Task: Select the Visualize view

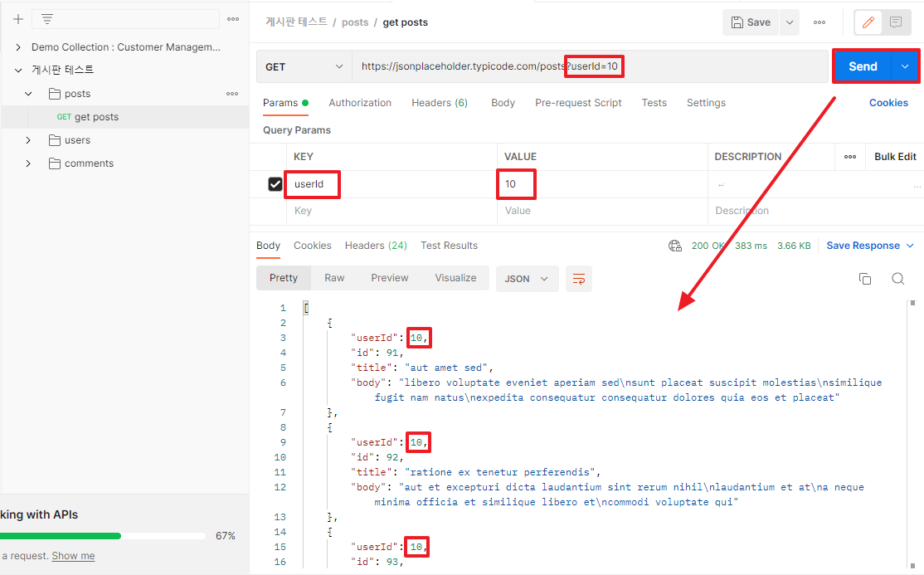Action: [x=455, y=278]
